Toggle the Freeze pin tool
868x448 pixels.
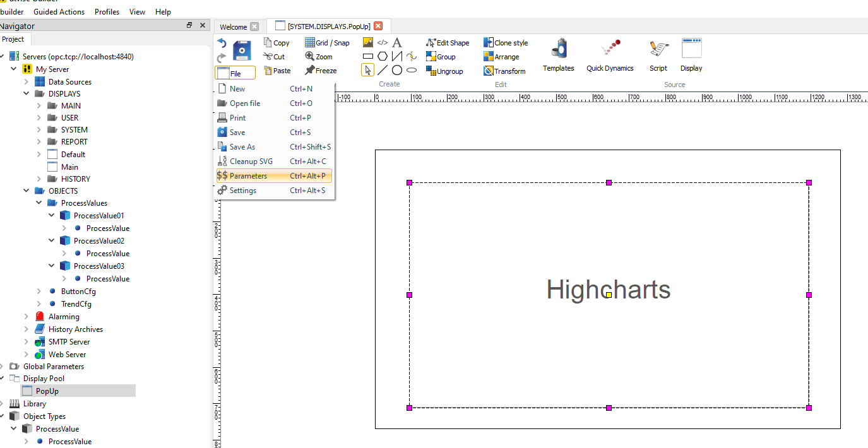pyautogui.click(x=321, y=71)
